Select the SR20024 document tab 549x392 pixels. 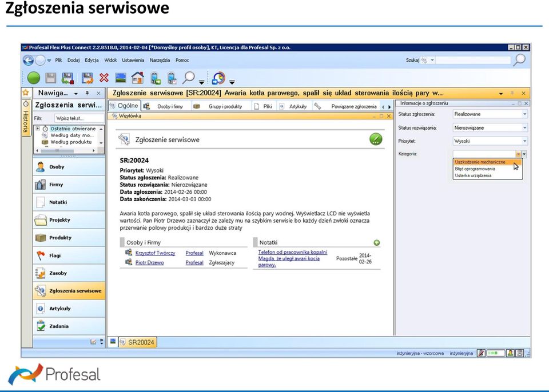click(138, 342)
